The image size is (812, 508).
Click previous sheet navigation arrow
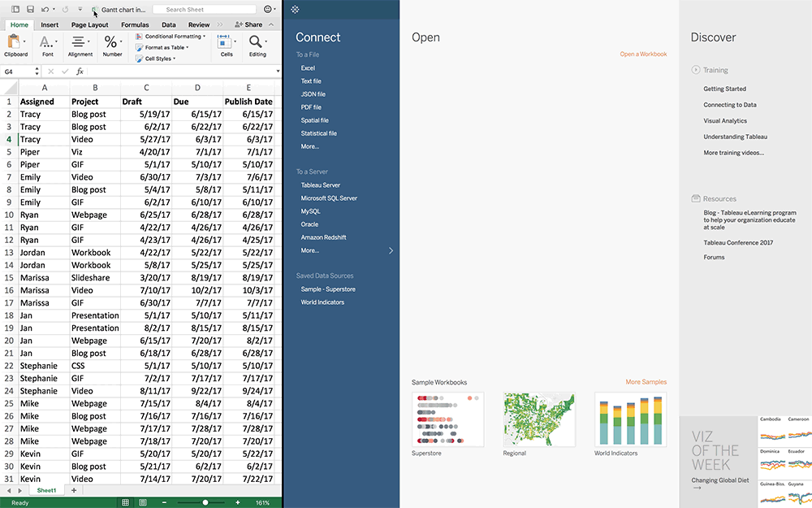pyautogui.click(x=9, y=490)
